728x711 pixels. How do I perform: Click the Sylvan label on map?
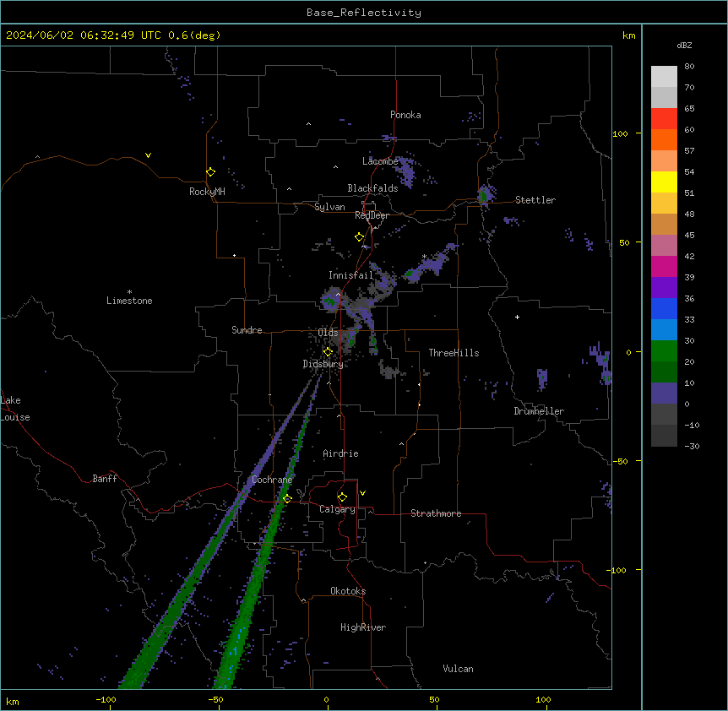[x=329, y=207]
